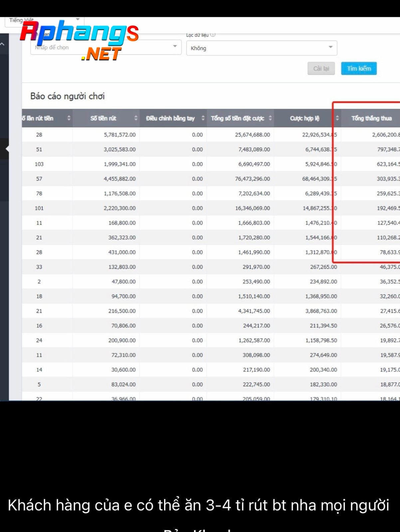Select withdrawal amount 1,999,341.00
The image size is (400, 532).
pyautogui.click(x=119, y=164)
